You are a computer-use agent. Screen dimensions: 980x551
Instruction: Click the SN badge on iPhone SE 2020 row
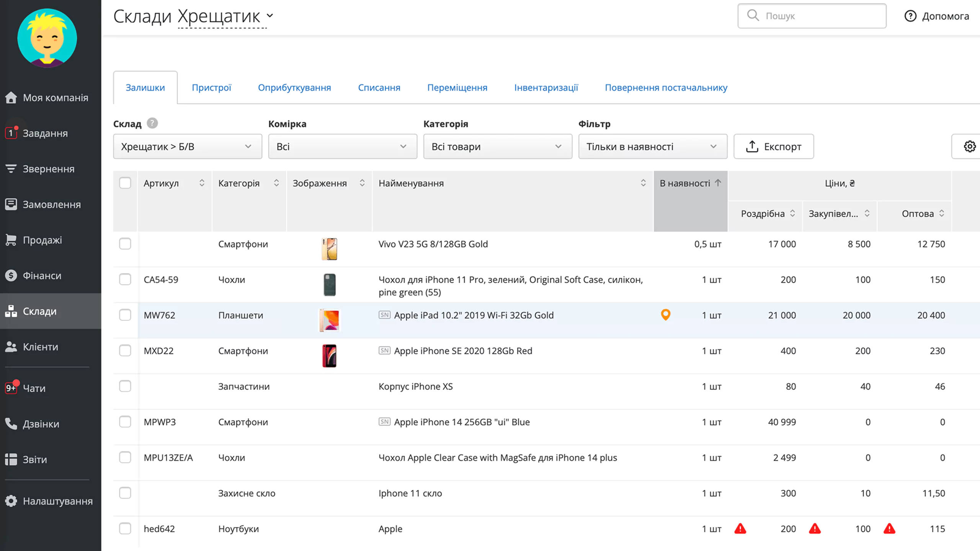(x=384, y=350)
